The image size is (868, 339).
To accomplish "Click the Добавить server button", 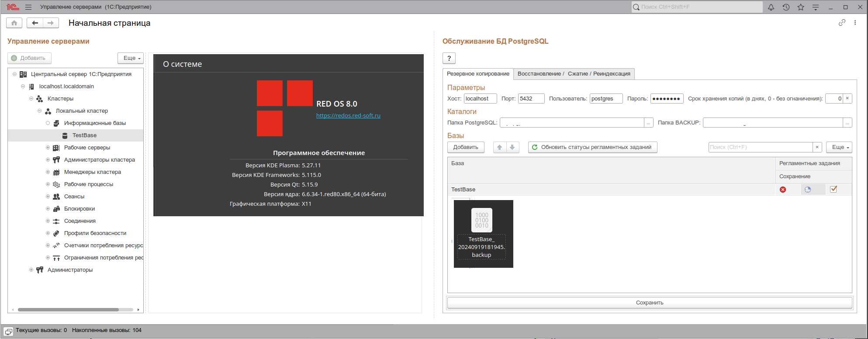I will tap(29, 58).
